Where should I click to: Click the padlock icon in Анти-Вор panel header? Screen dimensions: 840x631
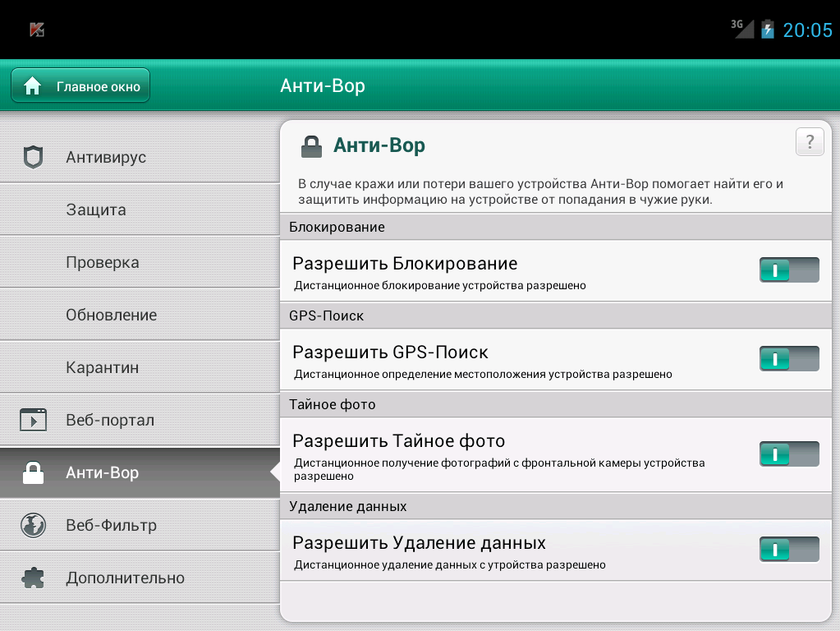coord(311,146)
